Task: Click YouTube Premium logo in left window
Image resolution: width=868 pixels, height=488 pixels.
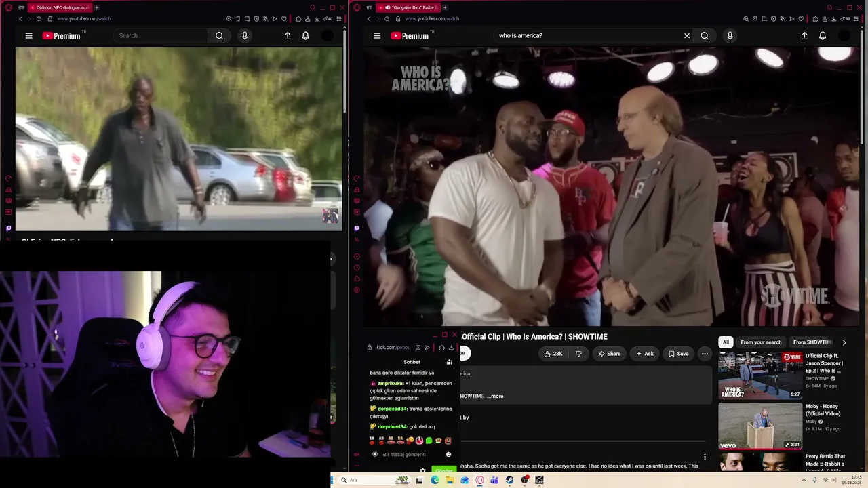Action: [x=62, y=36]
